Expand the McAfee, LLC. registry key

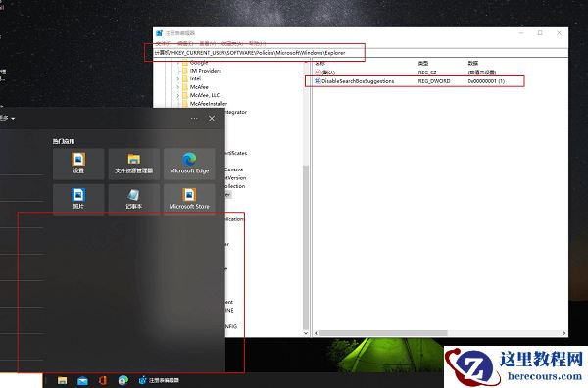[178, 95]
